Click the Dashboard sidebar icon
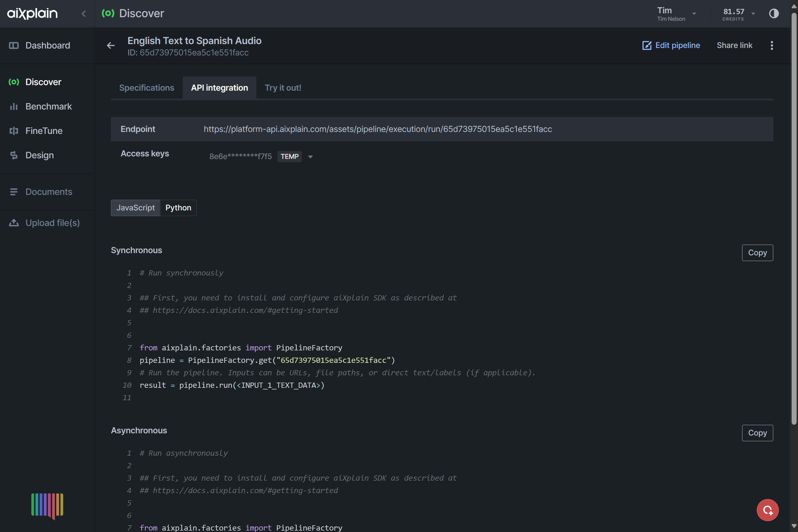The width and height of the screenshot is (798, 532). click(14, 45)
